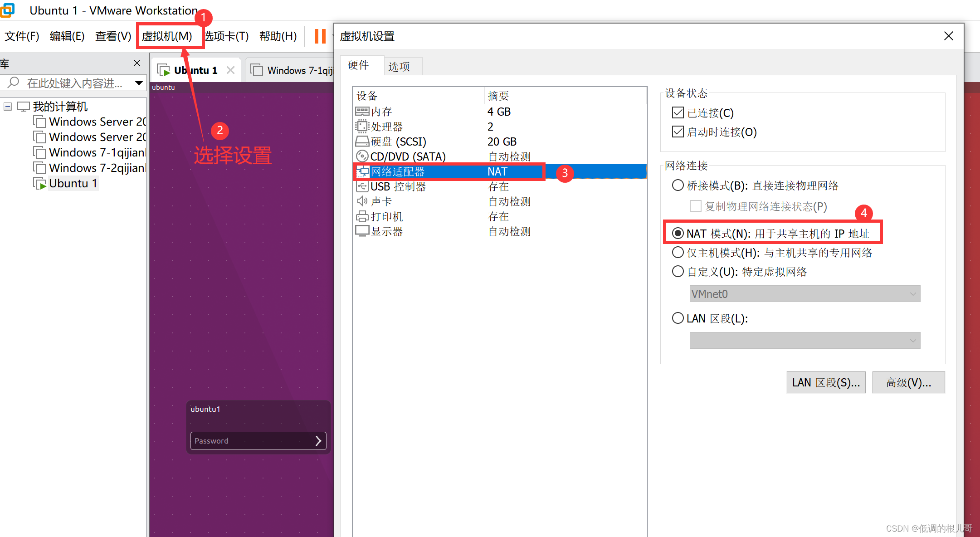Select the sound card (声卡) speaker icon
This screenshot has height=537, width=980.
tap(362, 201)
